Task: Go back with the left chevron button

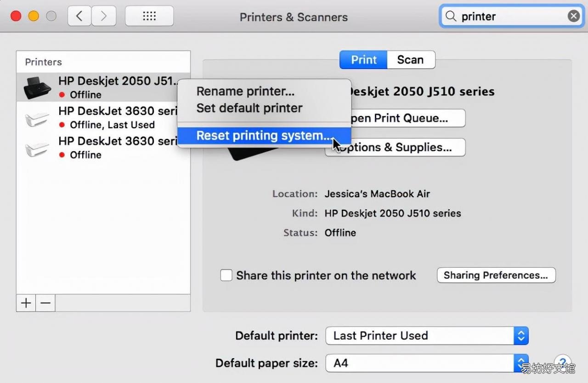Action: 79,17
